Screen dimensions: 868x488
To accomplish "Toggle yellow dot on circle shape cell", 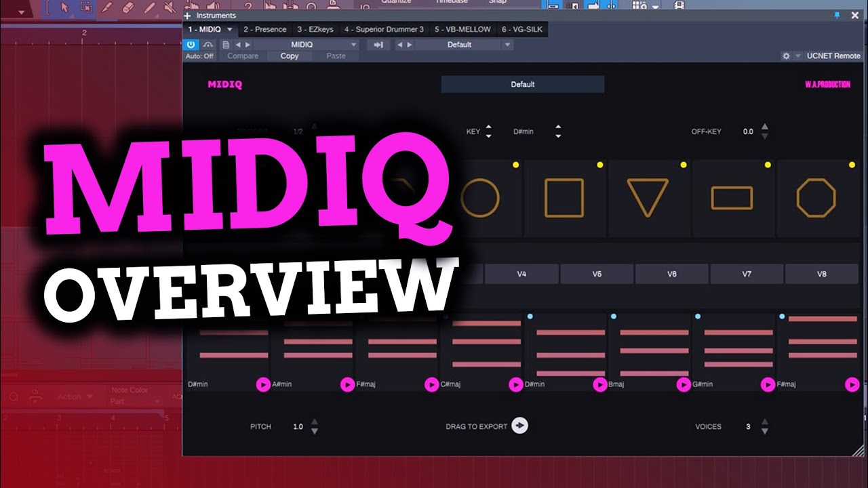I will point(515,165).
